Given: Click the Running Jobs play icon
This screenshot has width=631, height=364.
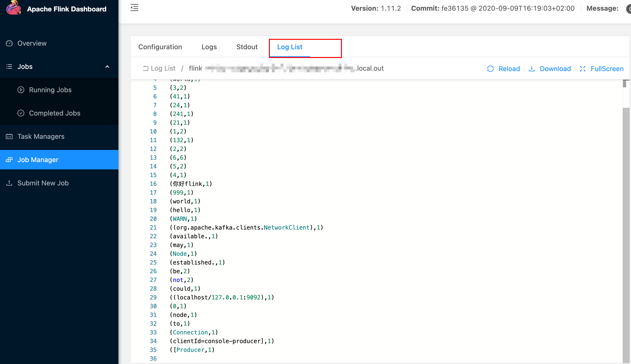Looking at the screenshot, I should (21, 90).
